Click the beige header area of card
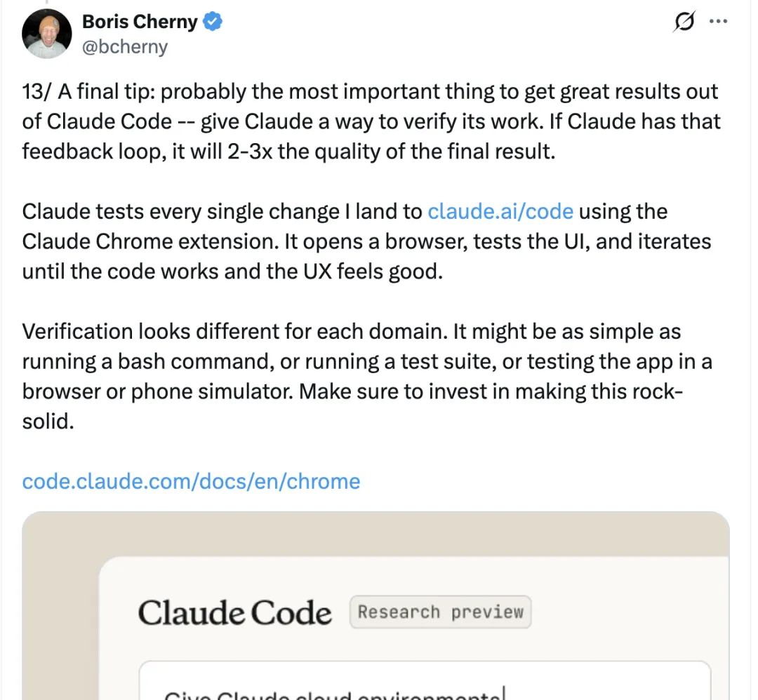This screenshot has width=758, height=700. click(375, 534)
